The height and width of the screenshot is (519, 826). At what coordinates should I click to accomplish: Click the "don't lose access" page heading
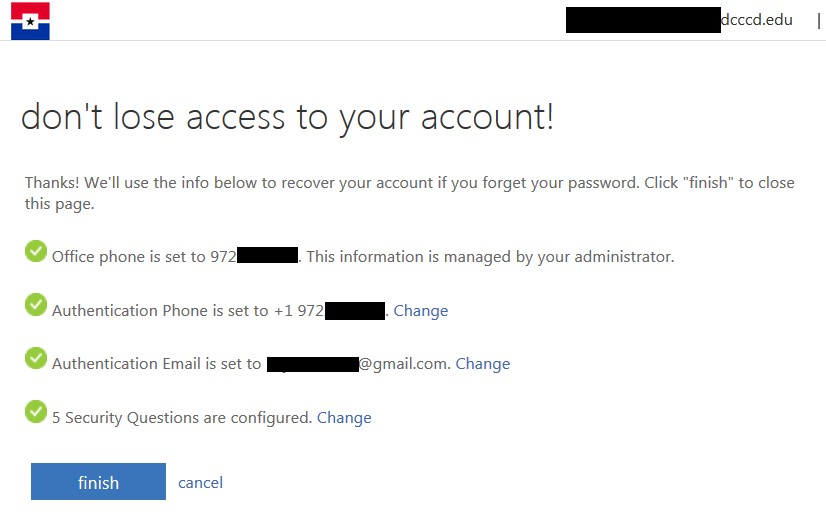(287, 117)
